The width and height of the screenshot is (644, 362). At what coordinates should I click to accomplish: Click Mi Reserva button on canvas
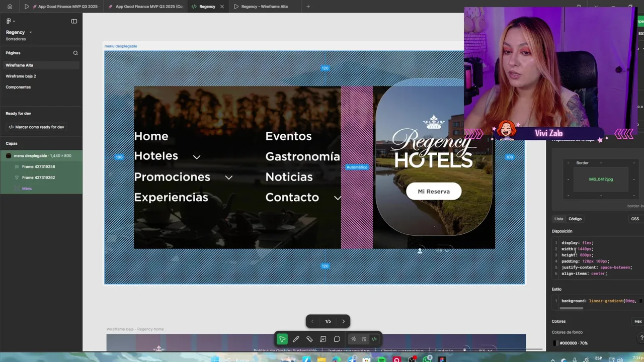(434, 191)
